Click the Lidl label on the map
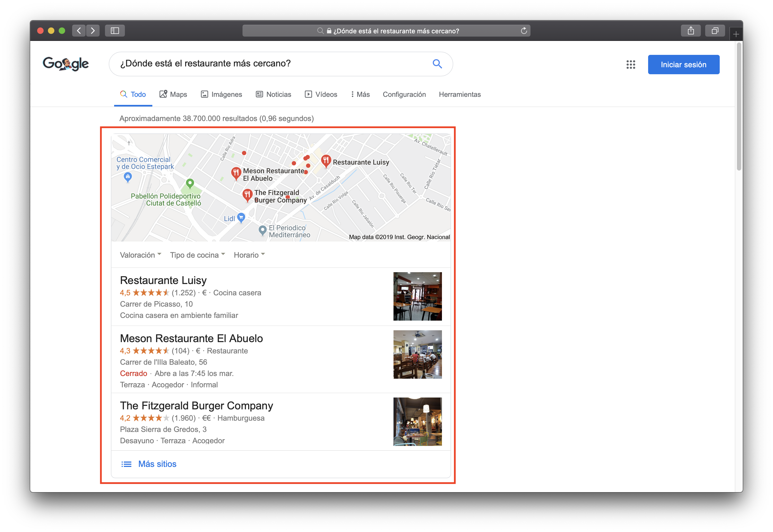Viewport: 773px width, 532px height. (x=229, y=219)
